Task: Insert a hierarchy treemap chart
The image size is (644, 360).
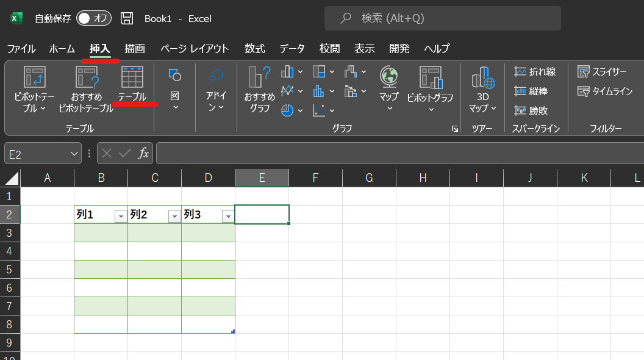Action: pos(319,72)
